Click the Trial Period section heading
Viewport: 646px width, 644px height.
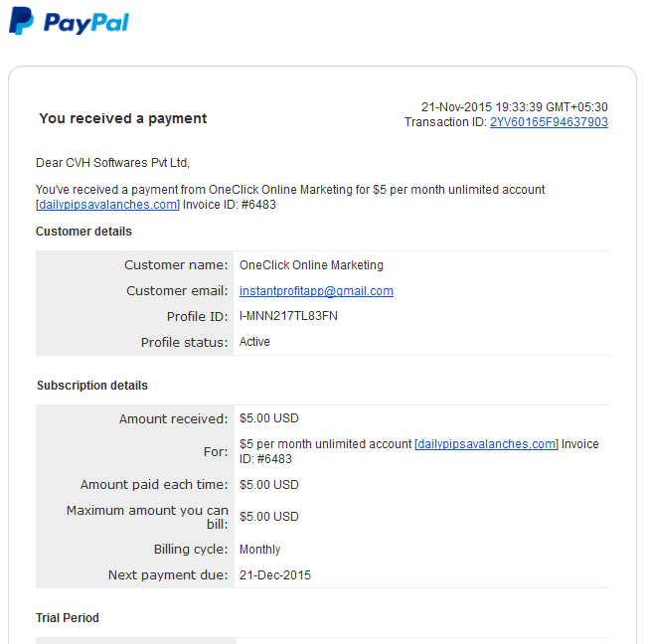[x=68, y=618]
